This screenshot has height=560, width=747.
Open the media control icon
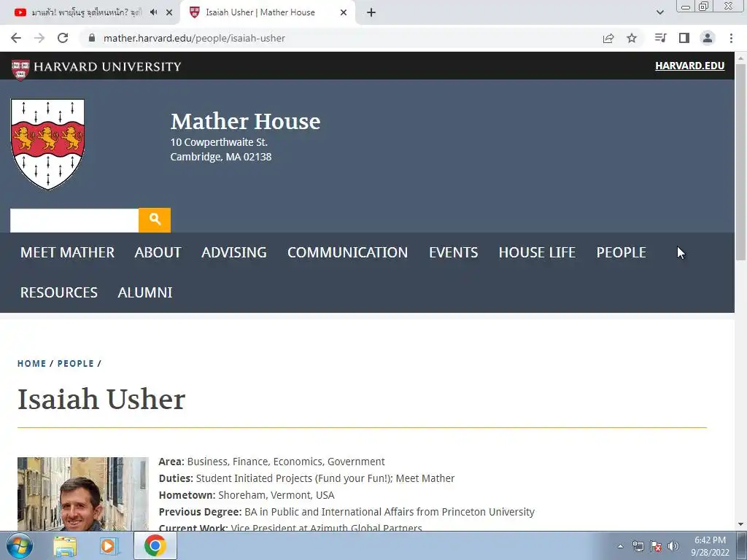pos(660,38)
